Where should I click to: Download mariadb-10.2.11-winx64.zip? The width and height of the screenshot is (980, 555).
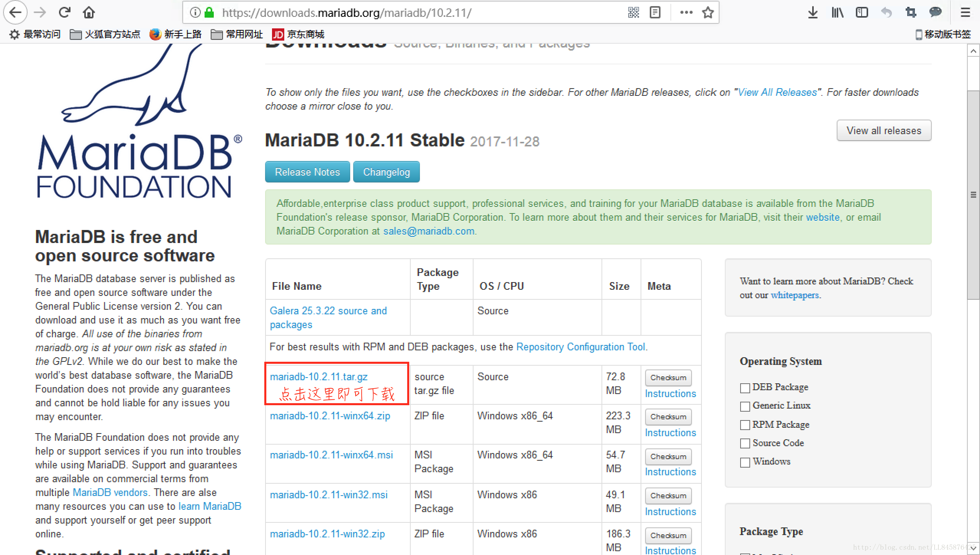click(330, 416)
